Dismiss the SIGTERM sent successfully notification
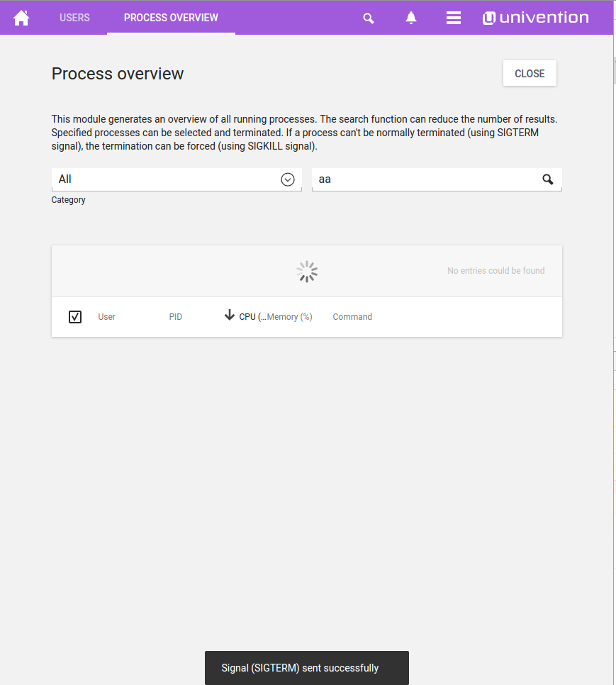This screenshot has height=685, width=616. [x=307, y=668]
